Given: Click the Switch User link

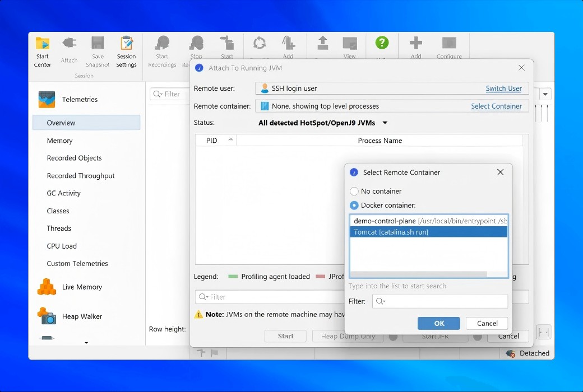Looking at the screenshot, I should (x=503, y=88).
